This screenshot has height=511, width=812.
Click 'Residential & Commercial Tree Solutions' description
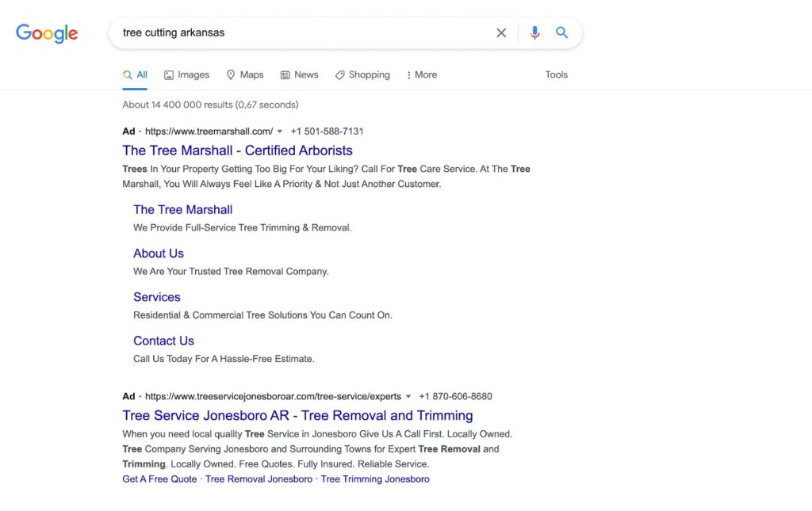coord(262,315)
